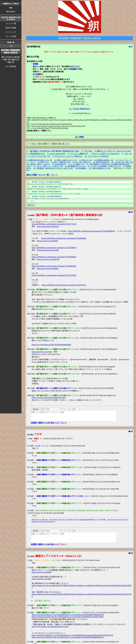This screenshot has width=136, height=644.
Task: Focus コマンド・Cap field under ゴMNT総合★6 thread
Action: (70, 409)
